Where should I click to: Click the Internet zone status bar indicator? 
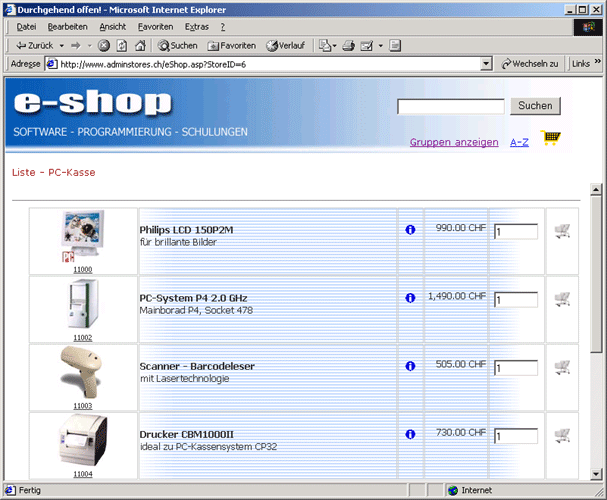[x=470, y=490]
